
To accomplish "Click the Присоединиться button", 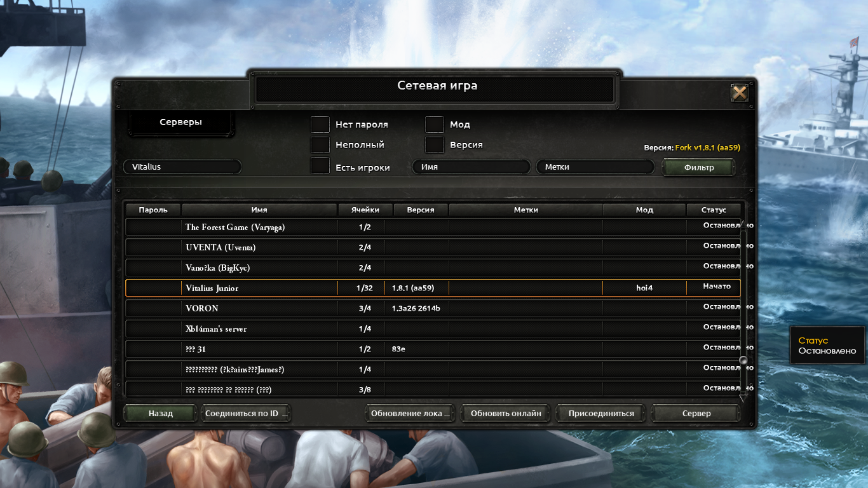I will [x=601, y=413].
